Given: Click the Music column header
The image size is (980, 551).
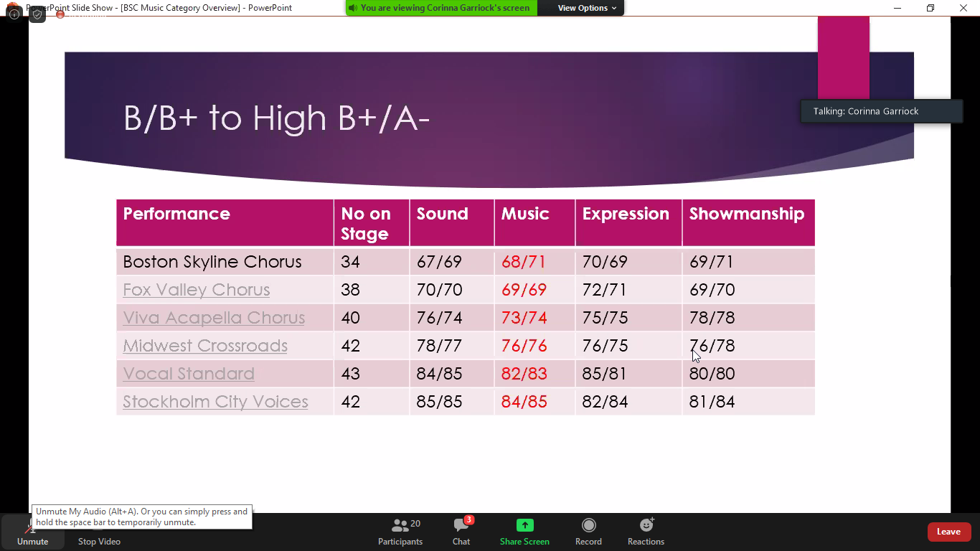Looking at the screenshot, I should click(x=534, y=223).
